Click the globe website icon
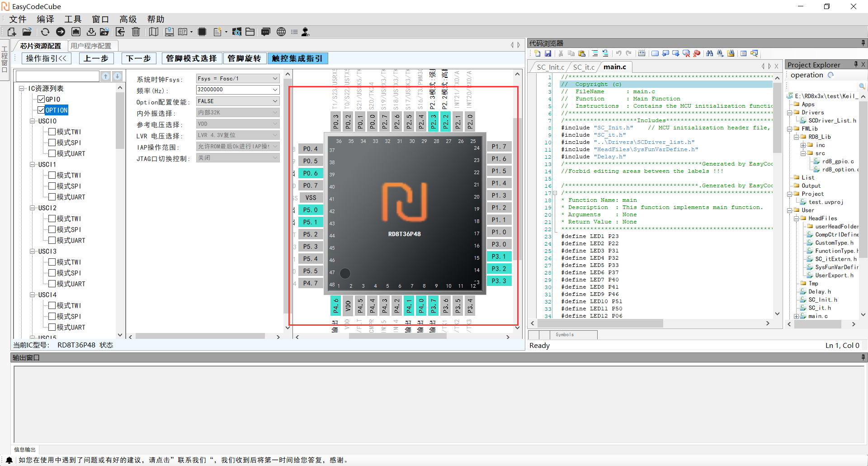868x466 pixels. tap(281, 32)
